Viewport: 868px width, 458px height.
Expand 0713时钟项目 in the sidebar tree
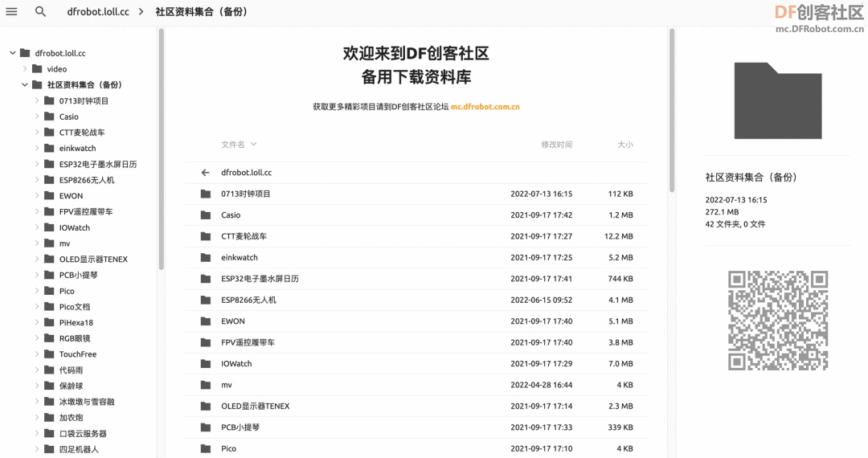pyautogui.click(x=36, y=100)
